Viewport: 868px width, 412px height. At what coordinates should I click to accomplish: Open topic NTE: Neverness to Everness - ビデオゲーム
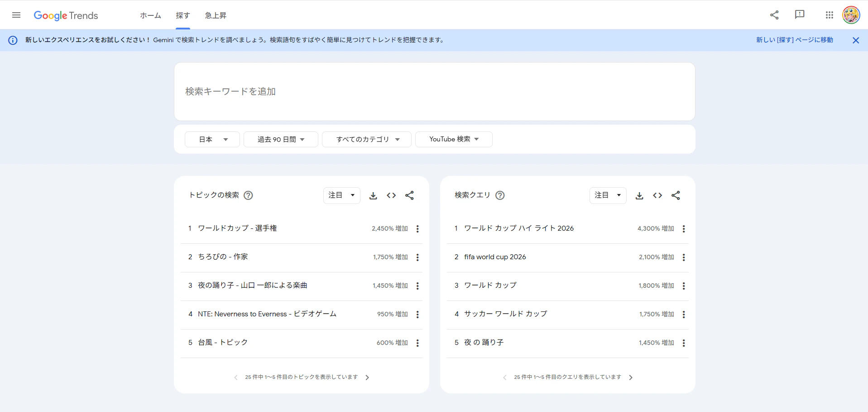tap(267, 314)
